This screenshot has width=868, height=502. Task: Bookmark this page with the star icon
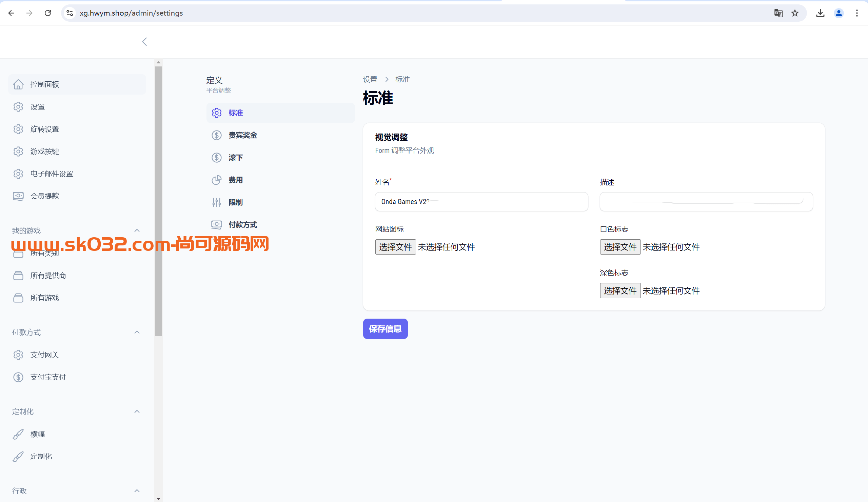click(795, 13)
